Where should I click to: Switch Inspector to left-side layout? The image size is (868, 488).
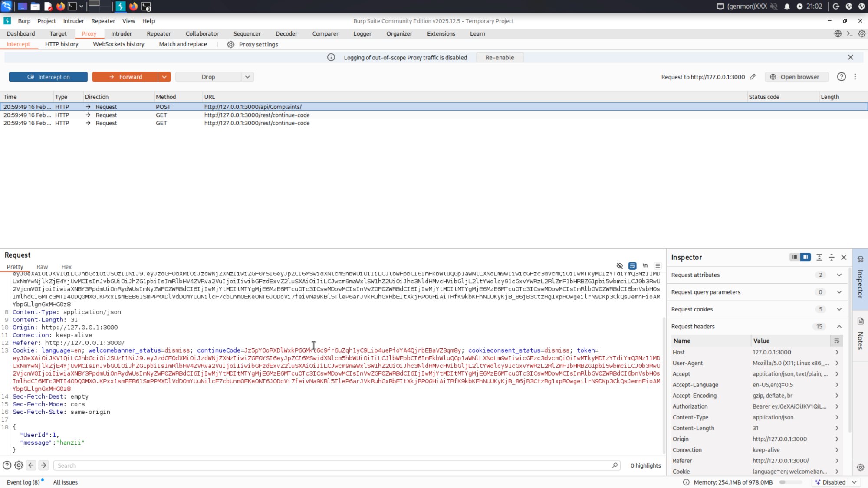794,257
